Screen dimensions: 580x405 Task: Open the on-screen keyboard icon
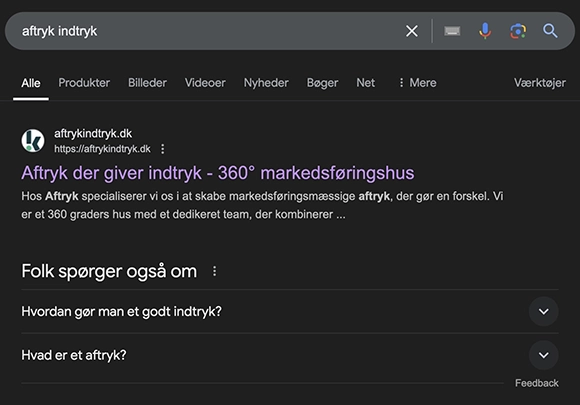click(x=452, y=31)
